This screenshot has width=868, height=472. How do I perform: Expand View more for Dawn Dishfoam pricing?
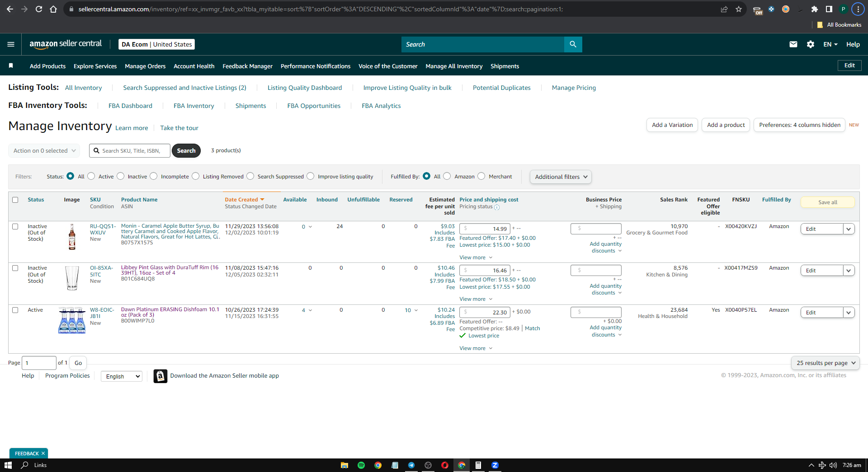(x=476, y=348)
